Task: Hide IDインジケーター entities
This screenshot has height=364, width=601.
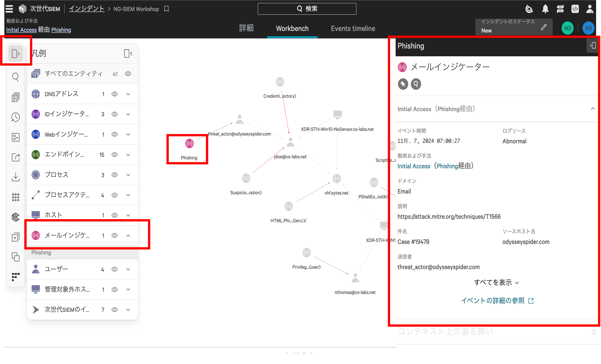Action: pyautogui.click(x=115, y=114)
